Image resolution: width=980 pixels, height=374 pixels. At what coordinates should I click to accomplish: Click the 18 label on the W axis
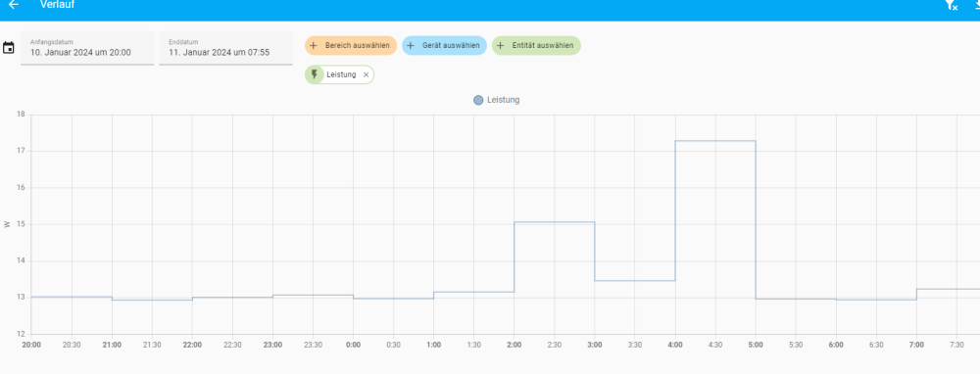click(x=21, y=115)
